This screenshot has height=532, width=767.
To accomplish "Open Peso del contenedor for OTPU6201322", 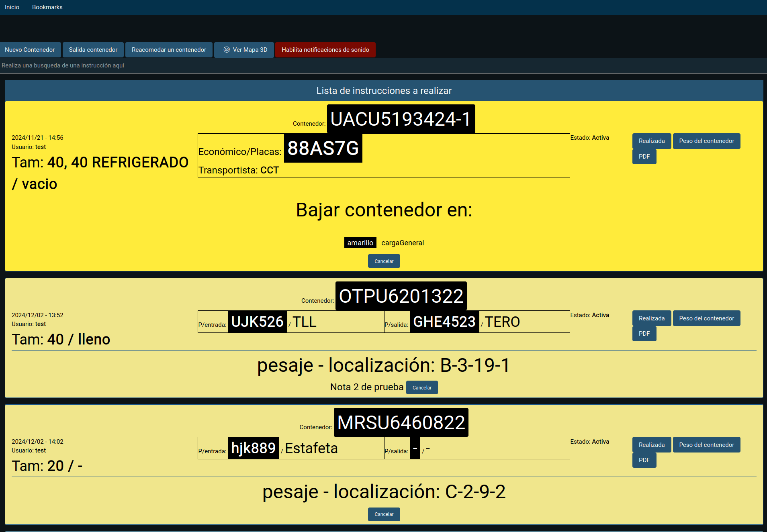I will (x=706, y=318).
